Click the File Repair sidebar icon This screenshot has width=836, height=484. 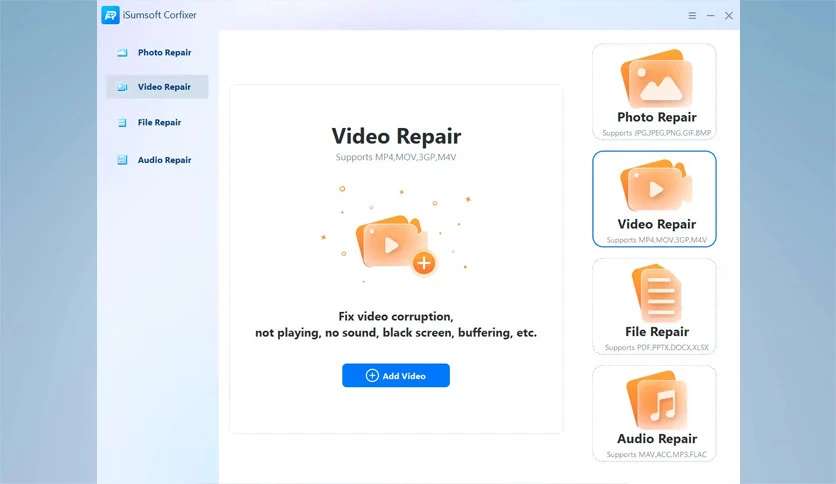coord(122,123)
